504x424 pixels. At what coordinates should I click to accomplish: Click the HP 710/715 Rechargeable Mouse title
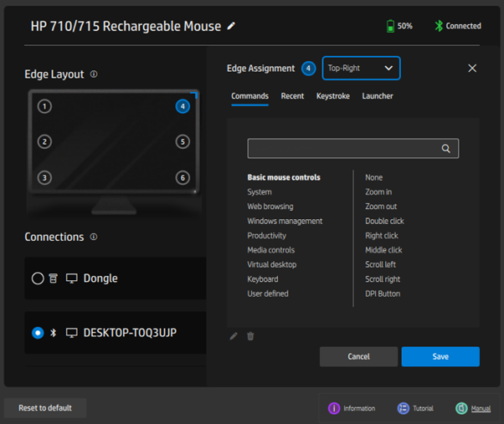tap(126, 26)
